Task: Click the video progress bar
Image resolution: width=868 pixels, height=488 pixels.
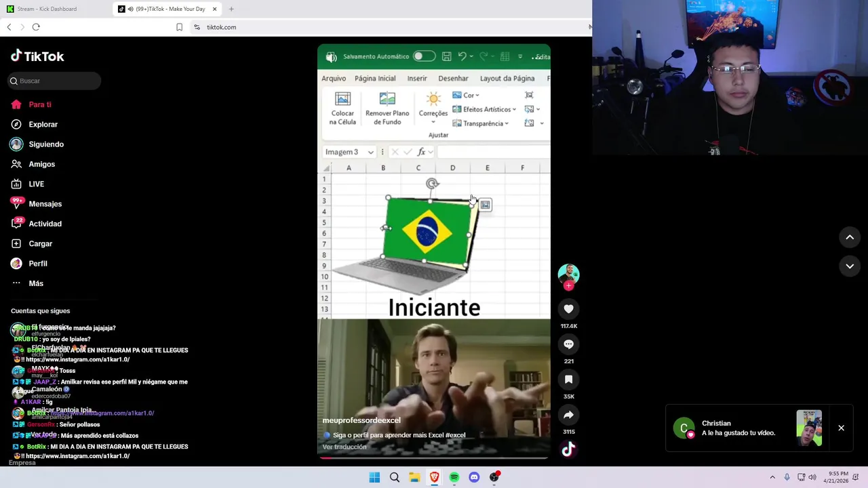Action: pyautogui.click(x=434, y=457)
